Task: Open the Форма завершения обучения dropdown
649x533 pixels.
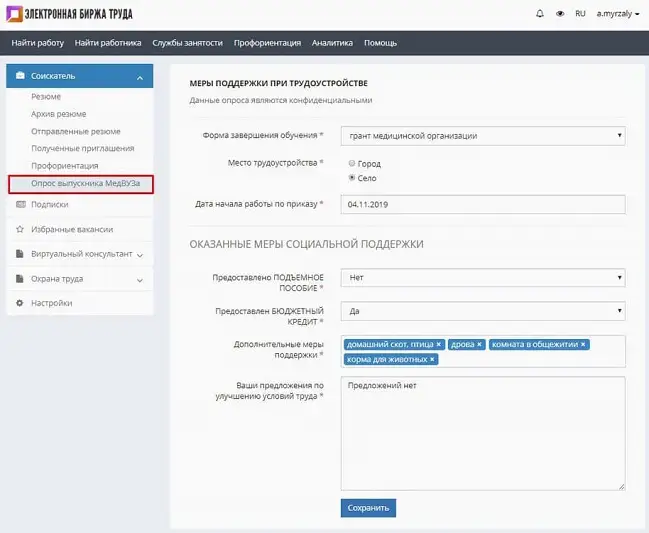Action: click(482, 135)
